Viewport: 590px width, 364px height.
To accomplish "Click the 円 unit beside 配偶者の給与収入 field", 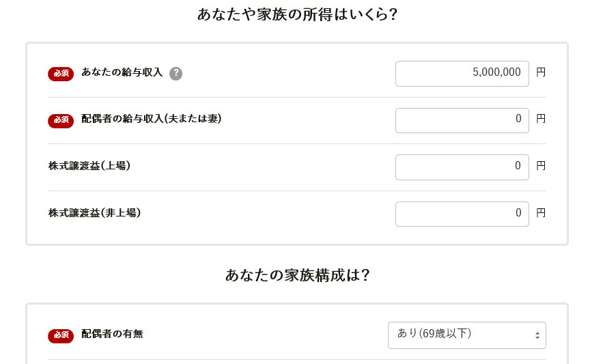I will (x=541, y=119).
